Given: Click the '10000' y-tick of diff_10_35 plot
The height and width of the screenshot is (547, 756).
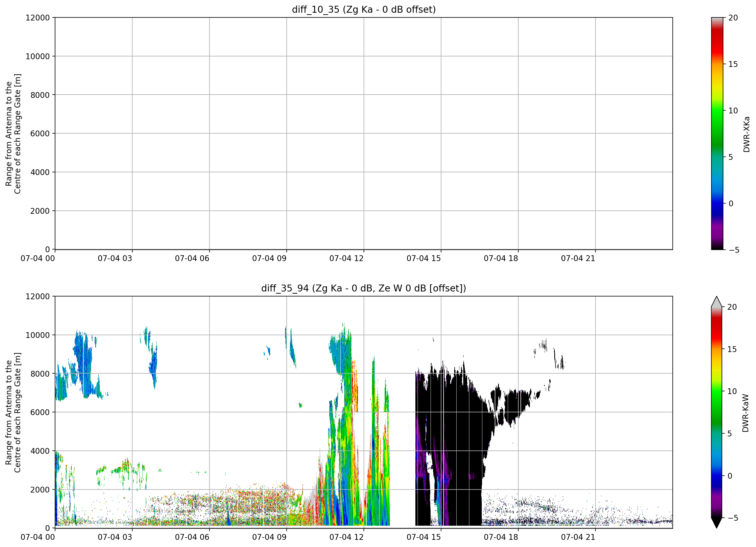Looking at the screenshot, I should (x=38, y=56).
